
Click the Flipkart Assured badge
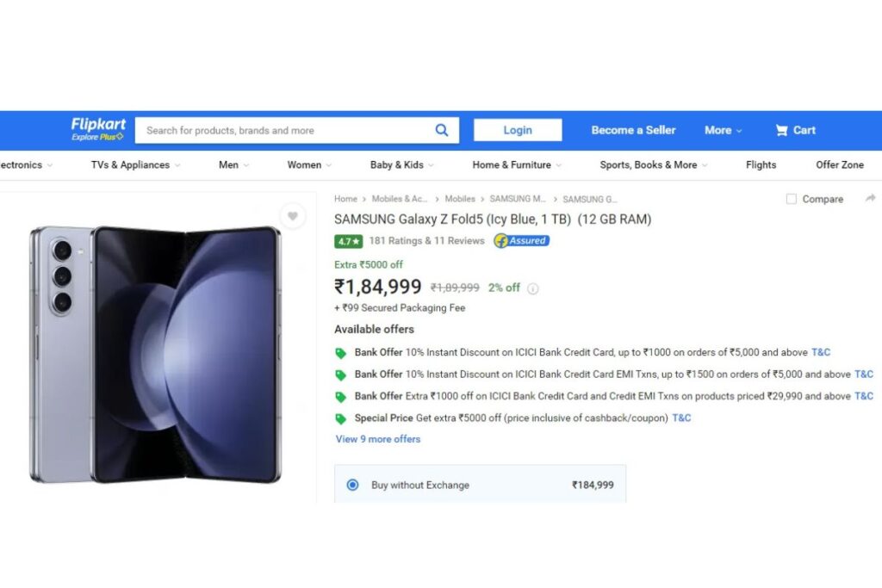pos(521,240)
